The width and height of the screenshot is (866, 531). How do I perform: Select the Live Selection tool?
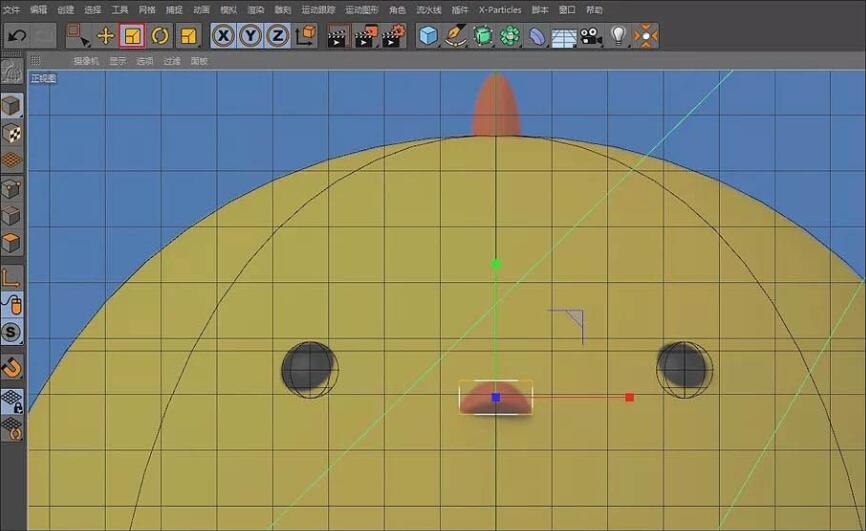(x=78, y=36)
